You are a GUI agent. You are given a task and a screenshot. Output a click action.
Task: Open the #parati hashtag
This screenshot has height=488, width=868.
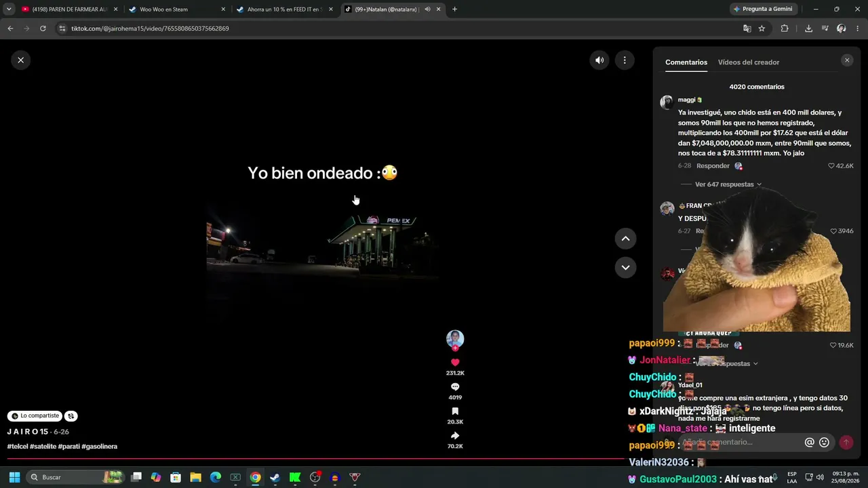[x=69, y=447]
